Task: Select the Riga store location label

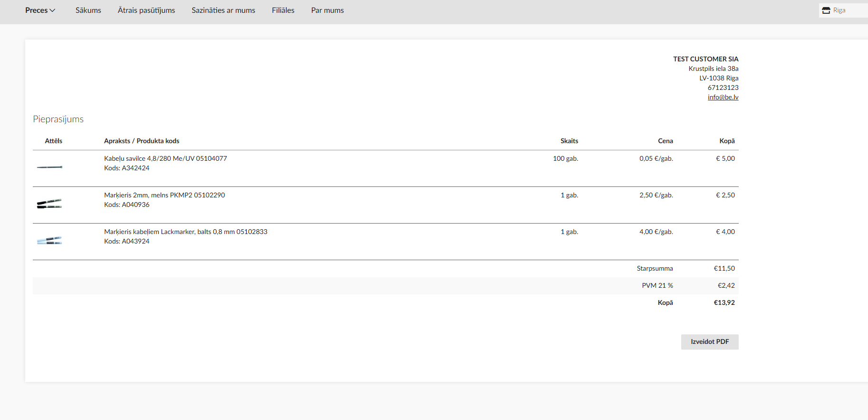Action: tap(839, 10)
